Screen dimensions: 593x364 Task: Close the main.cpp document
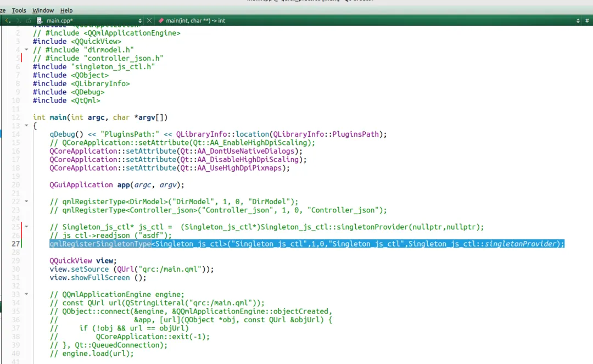coord(149,20)
